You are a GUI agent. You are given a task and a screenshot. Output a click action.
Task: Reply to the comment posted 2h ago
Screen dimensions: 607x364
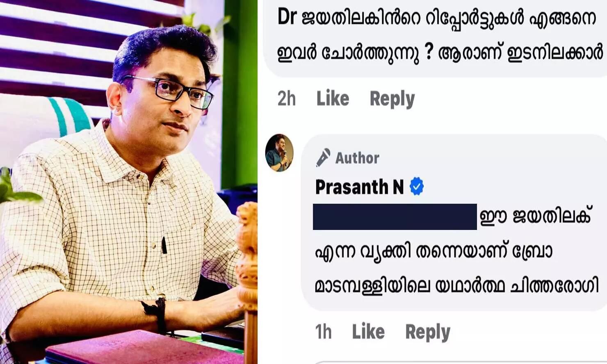tap(392, 99)
